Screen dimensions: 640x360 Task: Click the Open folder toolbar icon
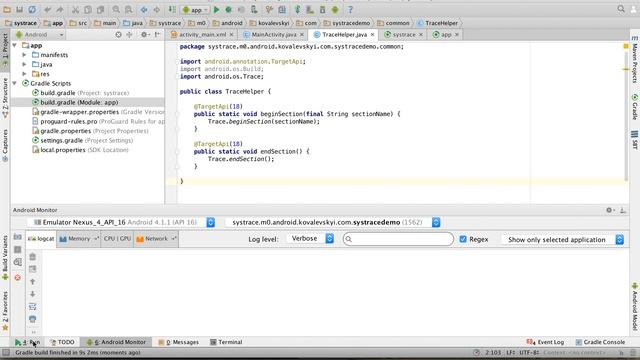[7, 9]
